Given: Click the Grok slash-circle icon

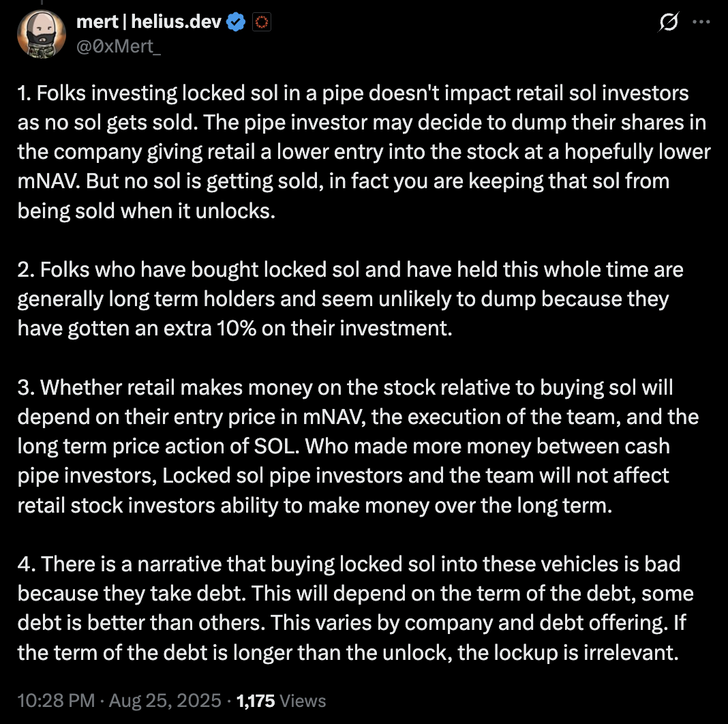Looking at the screenshot, I should click(669, 22).
